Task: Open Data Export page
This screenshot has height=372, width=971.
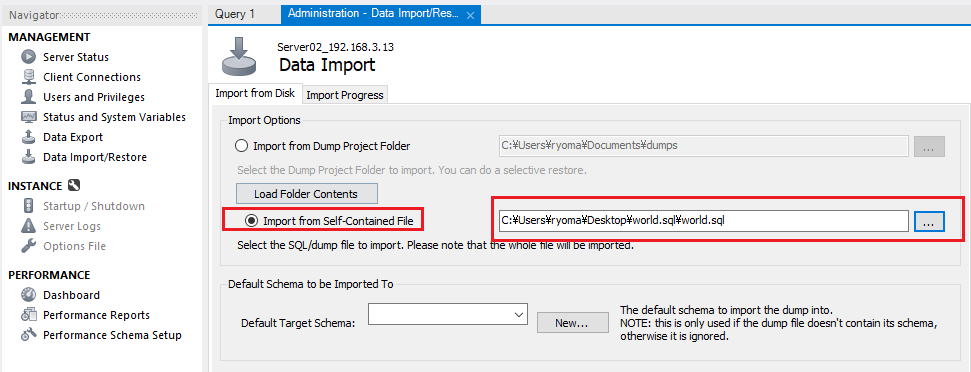Action: click(x=72, y=137)
